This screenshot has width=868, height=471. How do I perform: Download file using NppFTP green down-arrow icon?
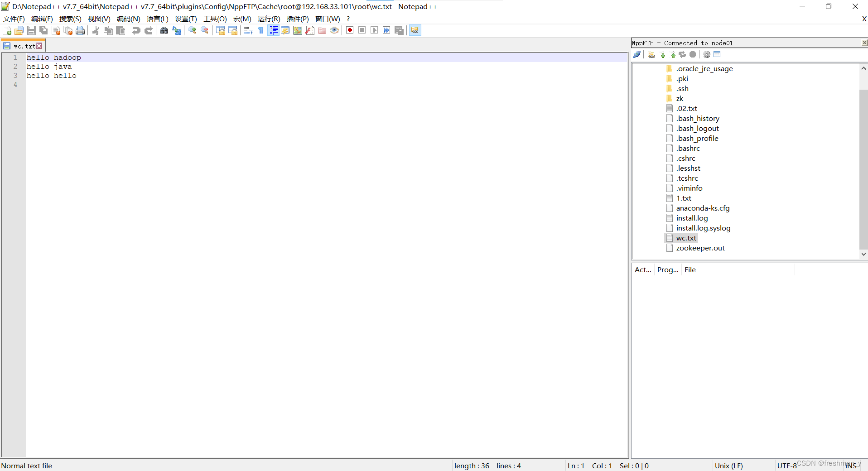click(663, 54)
